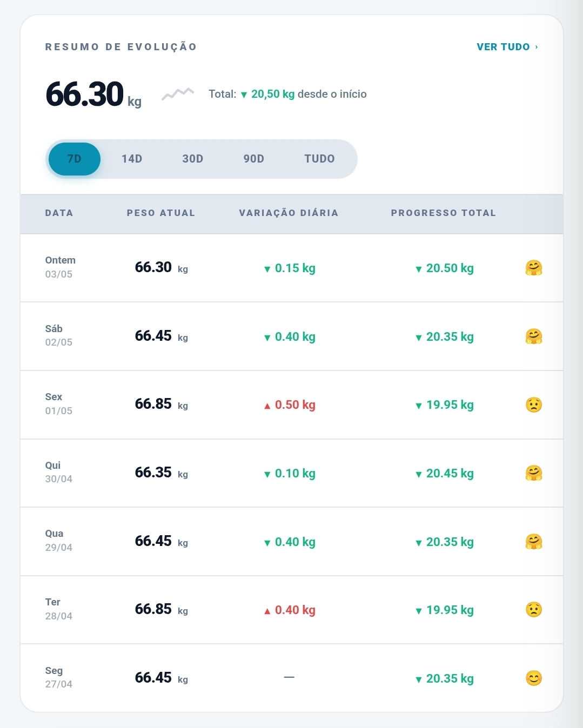Show the TUDO period tab
Viewport: 583px width, 728px height.
319,159
